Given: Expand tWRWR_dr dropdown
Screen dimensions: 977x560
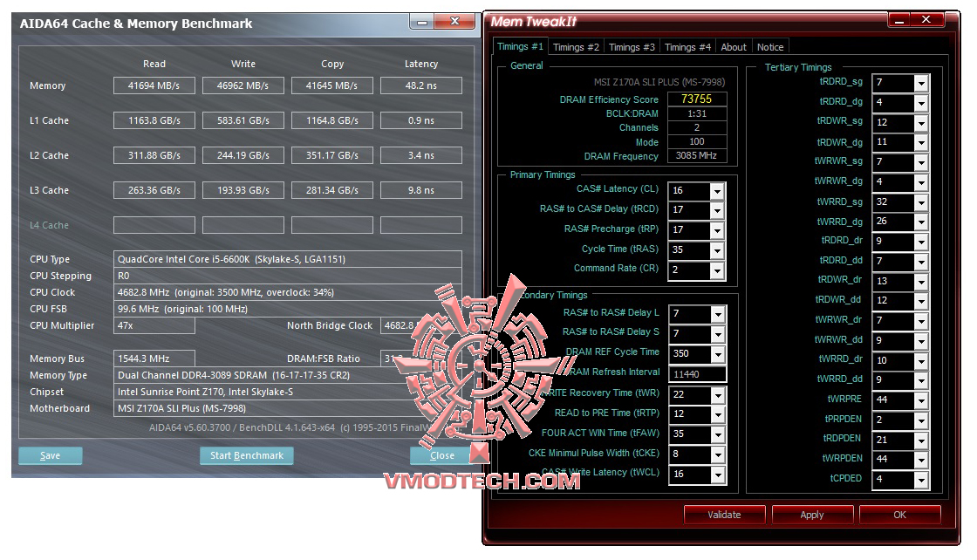Looking at the screenshot, I should coord(921,321).
